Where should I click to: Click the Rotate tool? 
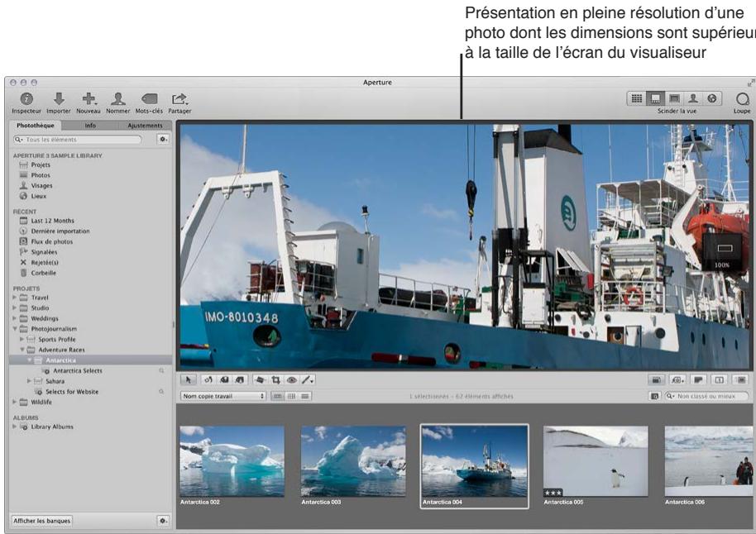(x=208, y=379)
